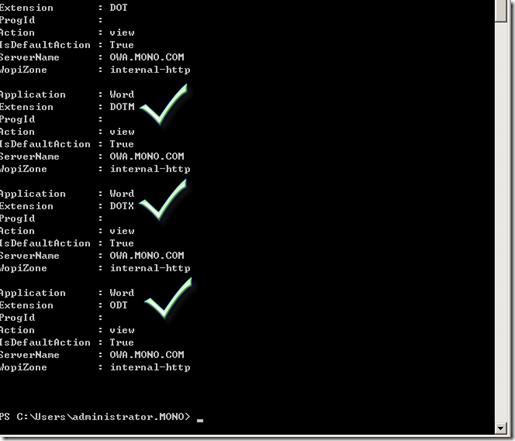Image resolution: width=515 pixels, height=441 pixels.
Task: Click the ProgId label just below DOTX line
Action: click(x=17, y=218)
